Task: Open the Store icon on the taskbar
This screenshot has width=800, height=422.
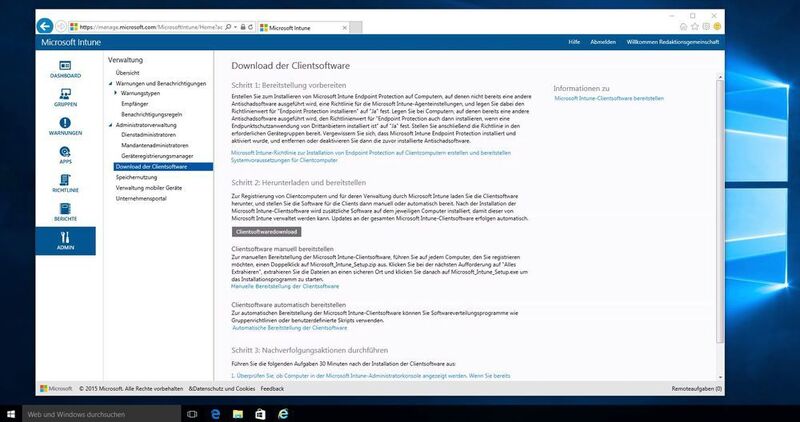Action: 260,414
